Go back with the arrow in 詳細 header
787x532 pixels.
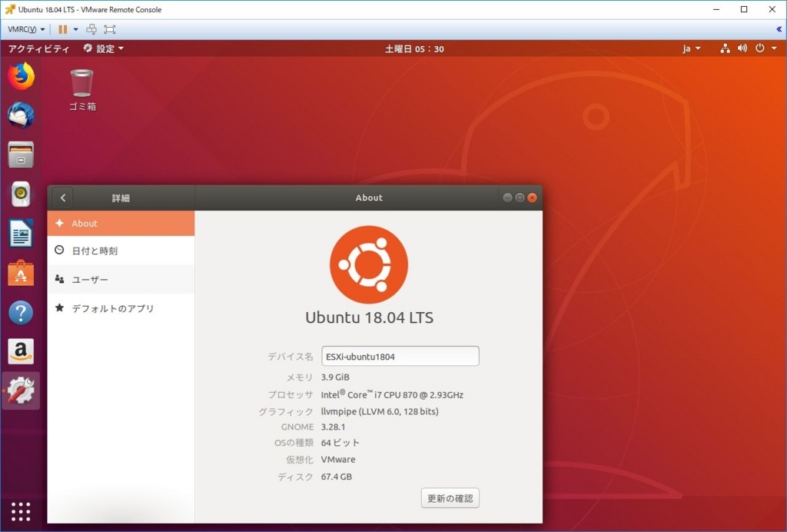(63, 198)
